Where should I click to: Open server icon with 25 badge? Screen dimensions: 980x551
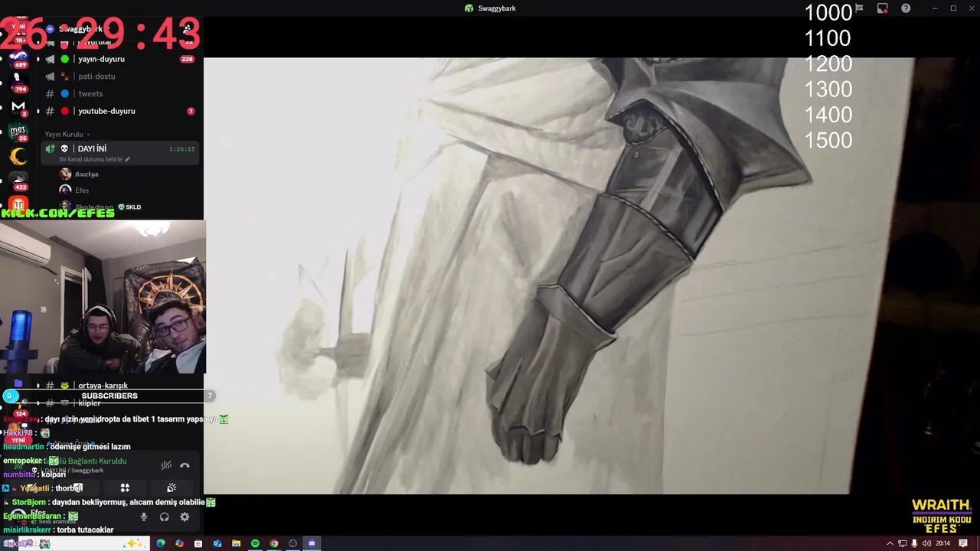pos(18,132)
